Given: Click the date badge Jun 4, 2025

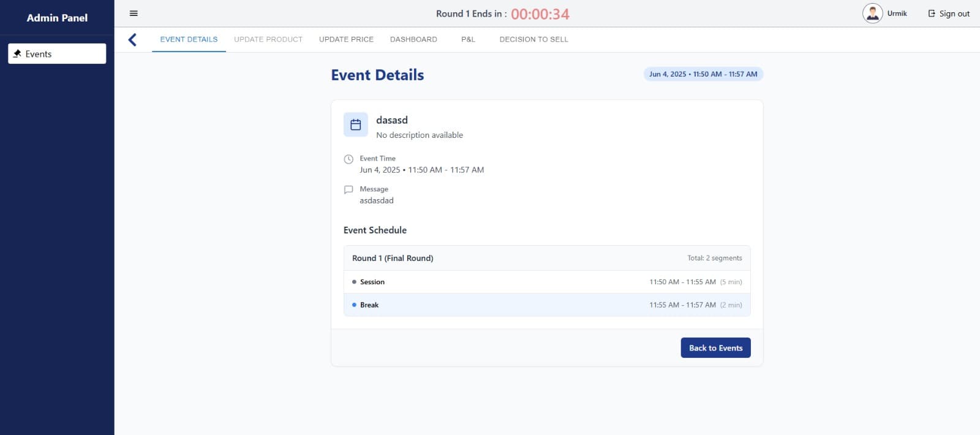Looking at the screenshot, I should point(703,74).
